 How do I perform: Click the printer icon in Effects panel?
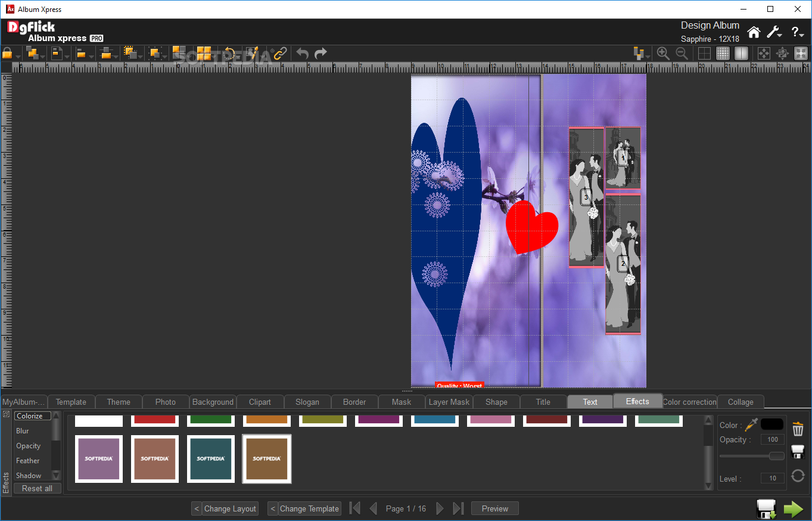click(x=798, y=452)
